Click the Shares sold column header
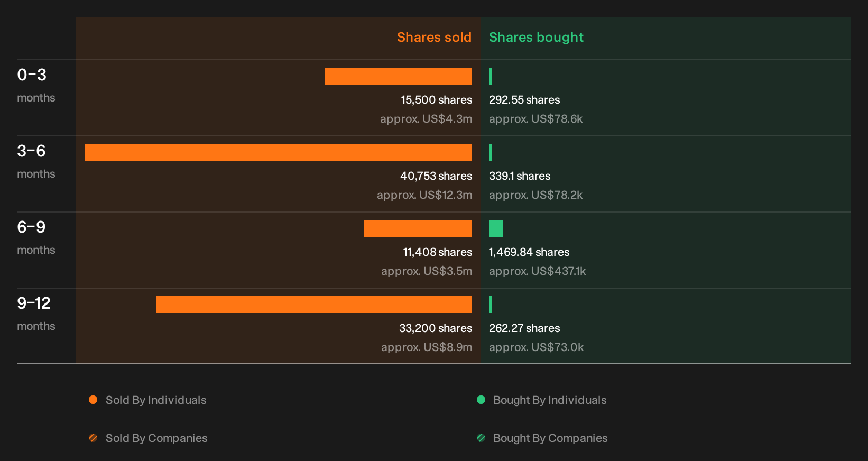This screenshot has width=868, height=461. (434, 38)
